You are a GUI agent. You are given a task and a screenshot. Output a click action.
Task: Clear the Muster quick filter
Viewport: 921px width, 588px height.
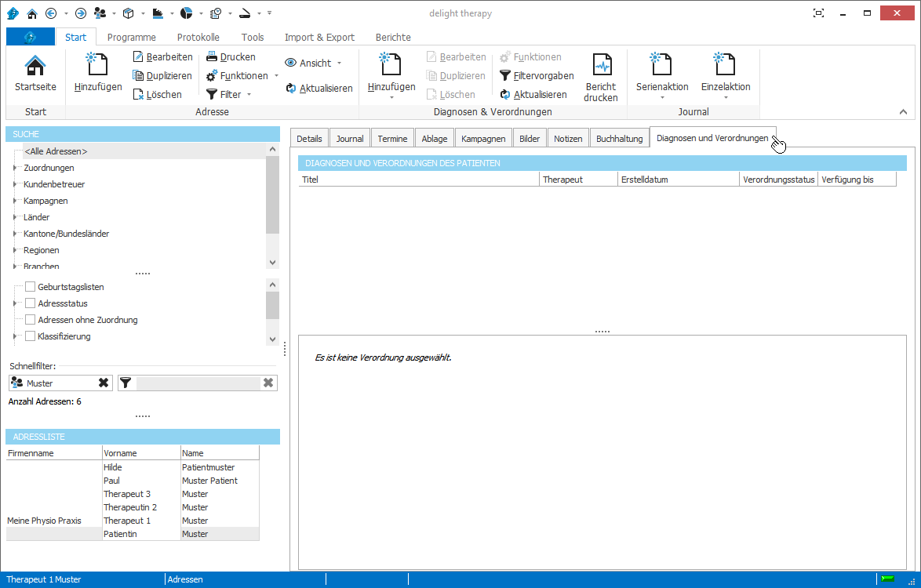[x=104, y=383]
